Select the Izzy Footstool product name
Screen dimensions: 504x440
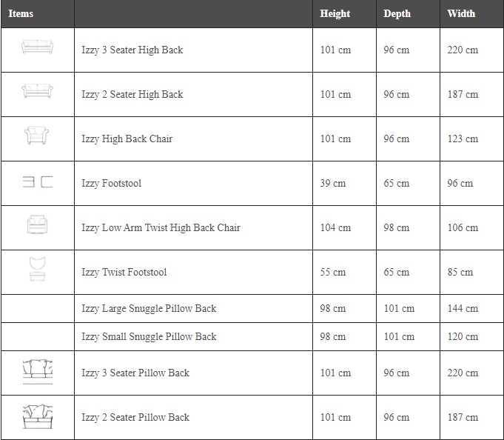112,183
